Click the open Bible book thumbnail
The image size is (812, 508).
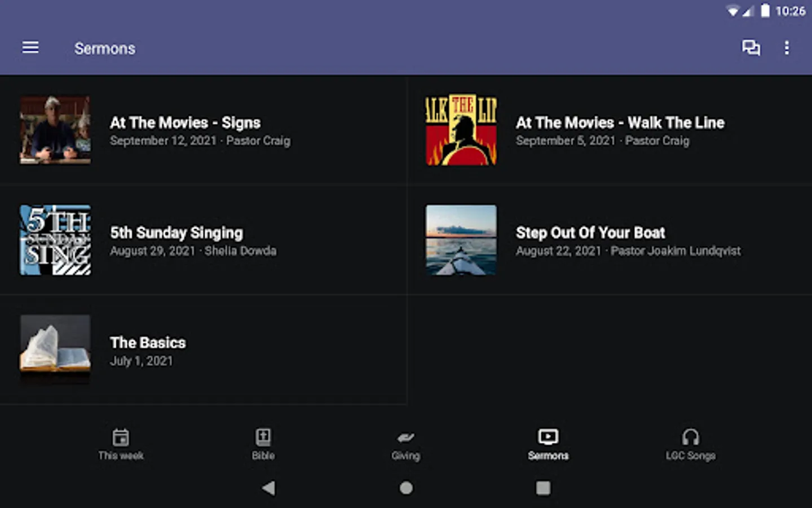click(x=55, y=350)
